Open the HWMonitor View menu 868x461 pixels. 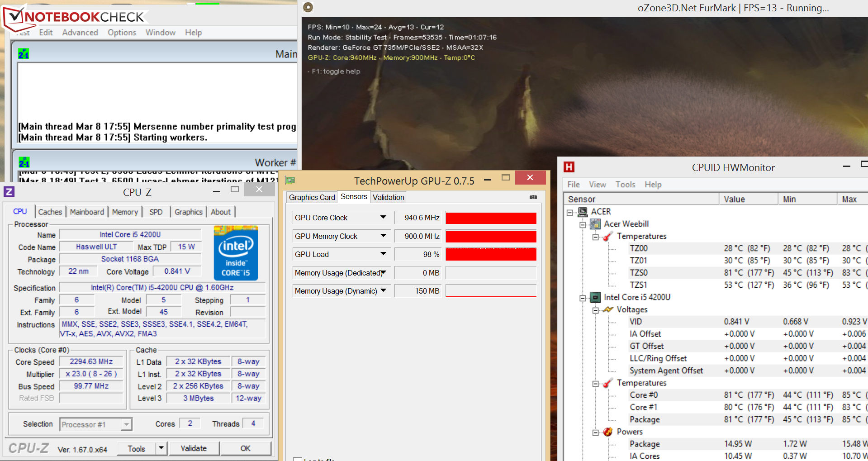coord(598,184)
